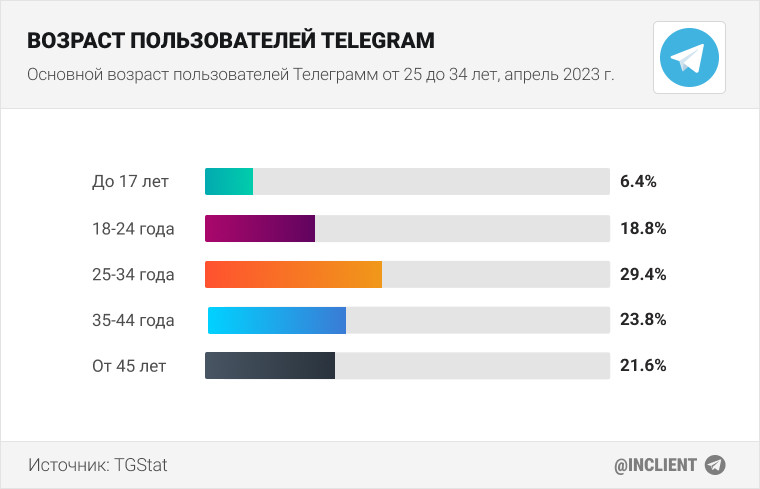Click the 23.8% value label
This screenshot has height=489, width=760.
point(643,320)
